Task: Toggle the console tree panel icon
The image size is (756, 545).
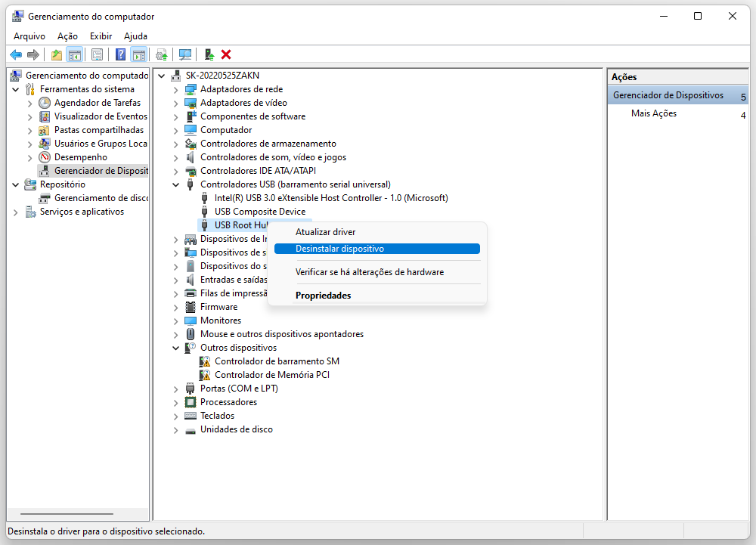Action: tap(75, 54)
